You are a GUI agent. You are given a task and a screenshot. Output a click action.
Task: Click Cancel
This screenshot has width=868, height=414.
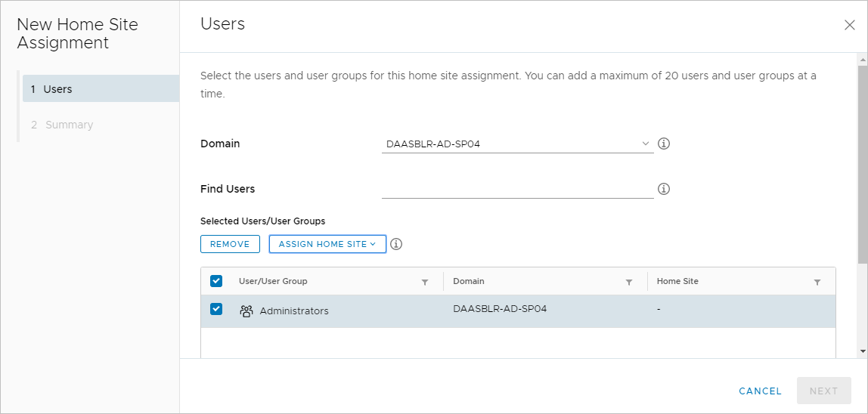pyautogui.click(x=760, y=391)
